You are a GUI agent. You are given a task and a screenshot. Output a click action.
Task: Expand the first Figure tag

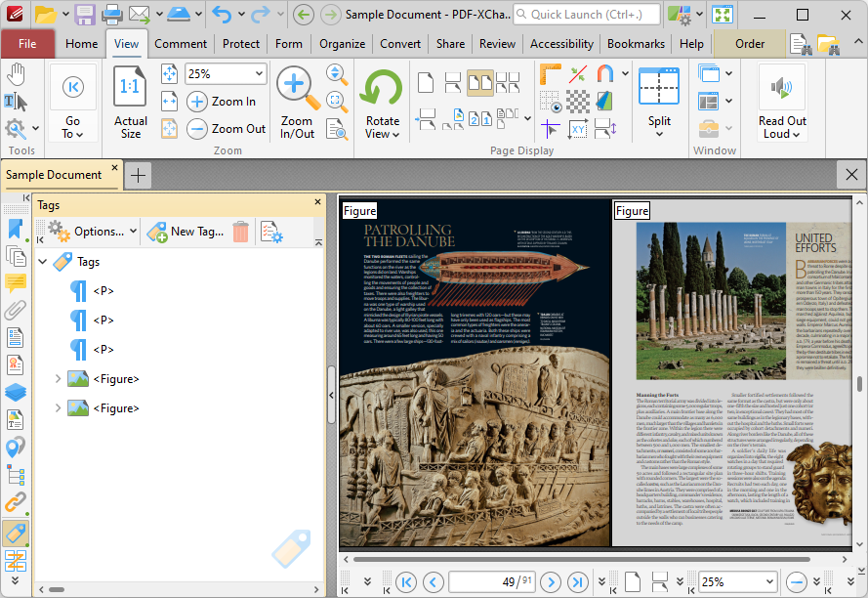pyautogui.click(x=57, y=376)
